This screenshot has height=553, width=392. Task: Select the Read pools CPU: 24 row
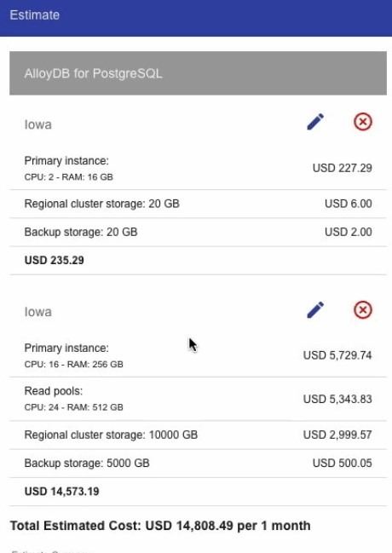(198, 399)
